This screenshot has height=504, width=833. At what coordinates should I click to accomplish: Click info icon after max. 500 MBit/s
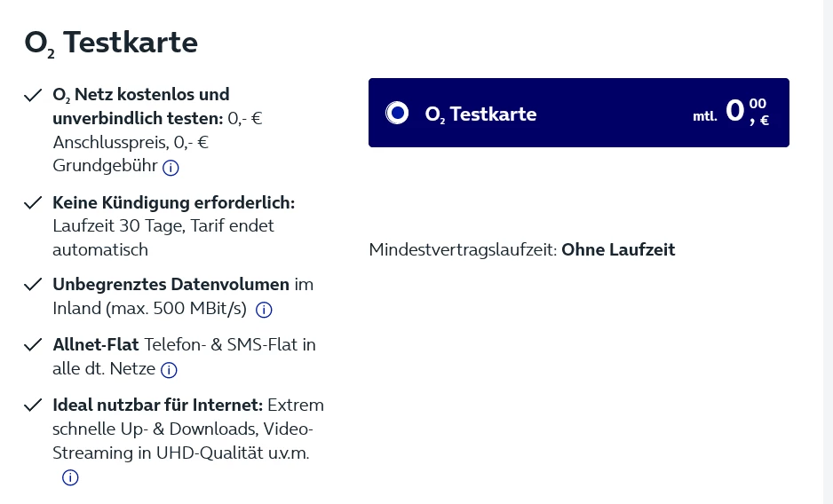tap(264, 310)
